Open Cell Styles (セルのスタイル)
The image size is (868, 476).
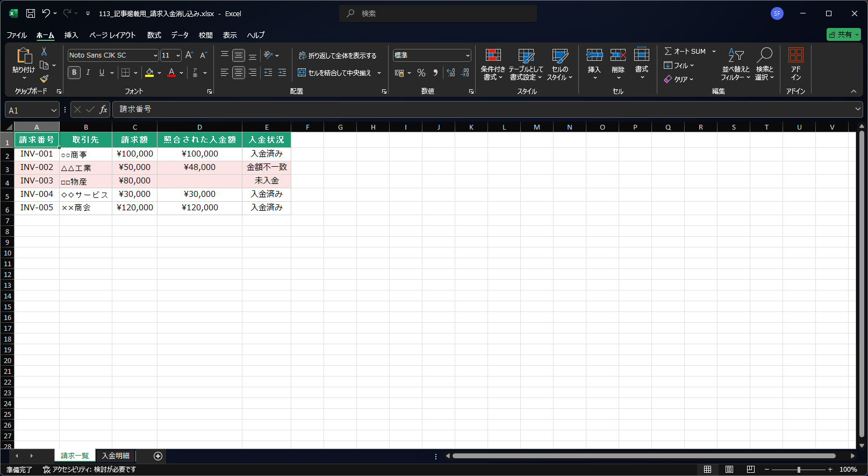click(x=560, y=65)
